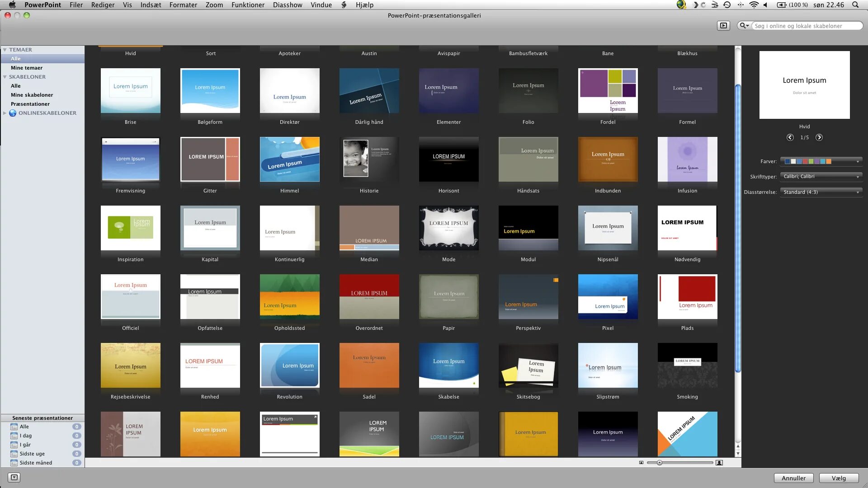The width and height of the screenshot is (868, 488).
Task: Click the Vælg button
Action: (x=839, y=478)
